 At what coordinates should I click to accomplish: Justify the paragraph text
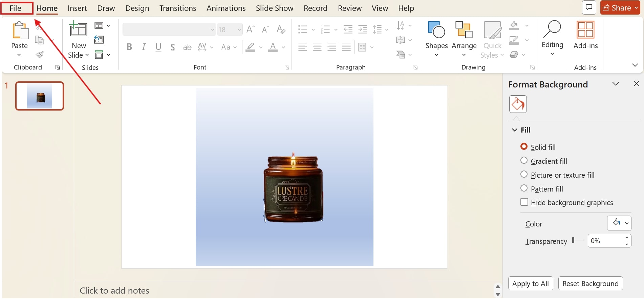[346, 47]
